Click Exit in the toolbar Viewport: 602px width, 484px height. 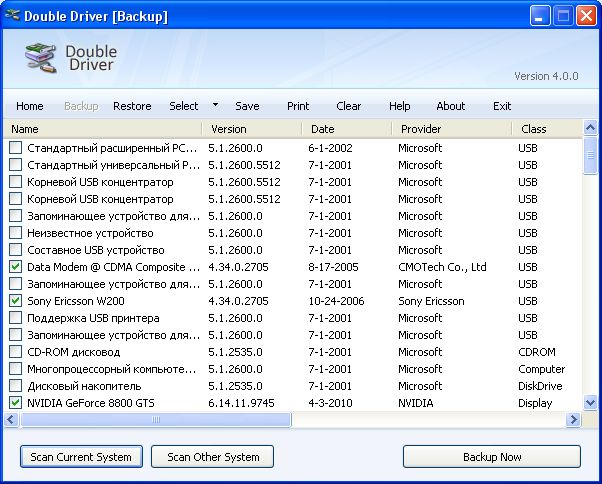point(502,106)
